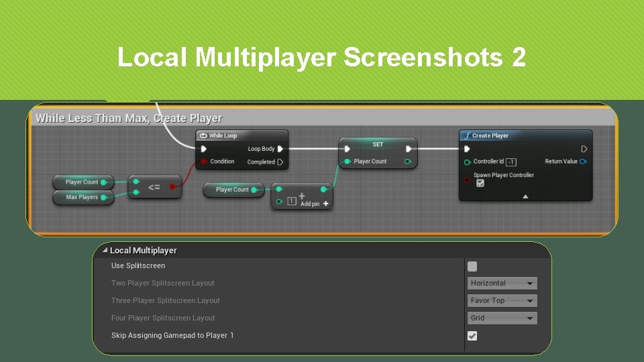Click the Player Count output pin feeding add node
Image resolution: width=644 pixels, height=362 pixels.
254,190
